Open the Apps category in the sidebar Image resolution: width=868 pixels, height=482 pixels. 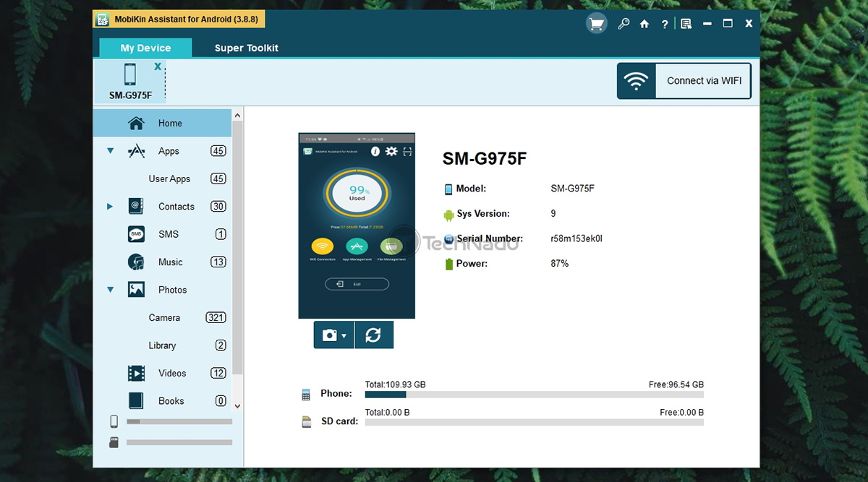(x=162, y=151)
